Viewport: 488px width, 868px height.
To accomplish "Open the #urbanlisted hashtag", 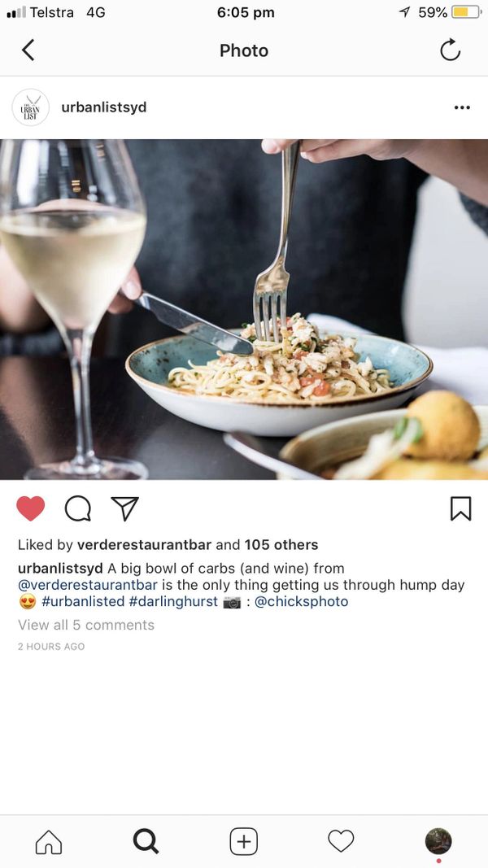I will coord(83,602).
